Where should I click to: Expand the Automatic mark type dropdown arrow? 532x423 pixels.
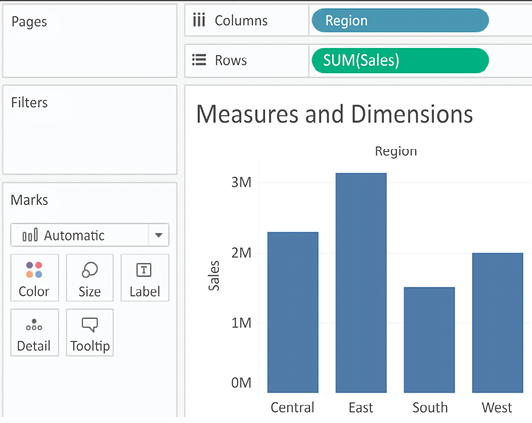pyautogui.click(x=158, y=235)
